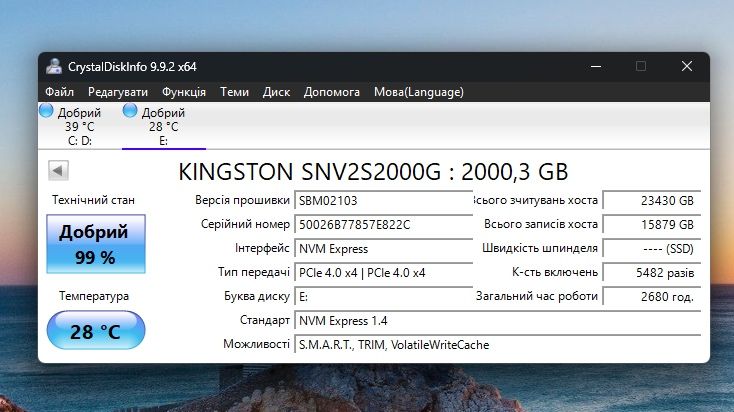Screen dimensions: 734x412
Task: Click the standard field NVM Express 1.4
Action: point(497,321)
